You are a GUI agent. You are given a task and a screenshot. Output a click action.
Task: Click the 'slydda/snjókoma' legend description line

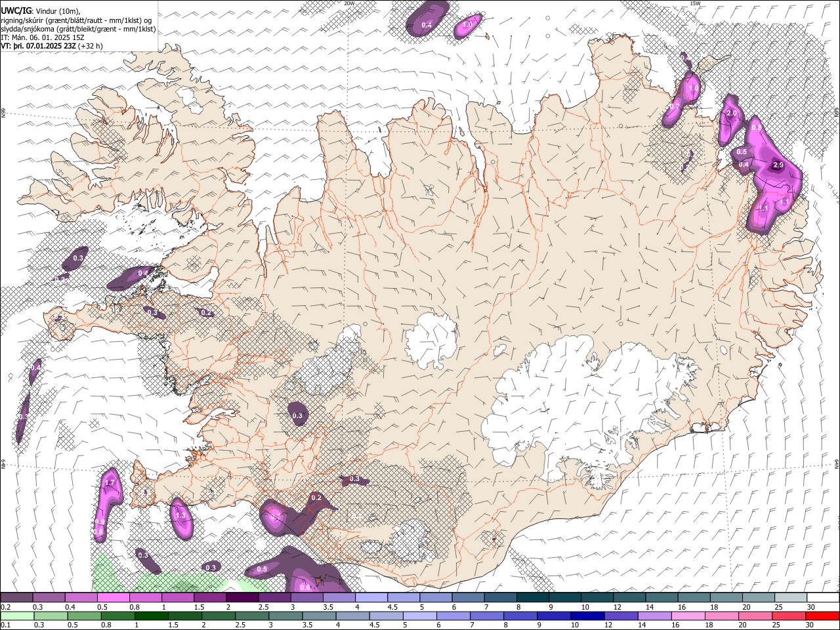[79, 29]
